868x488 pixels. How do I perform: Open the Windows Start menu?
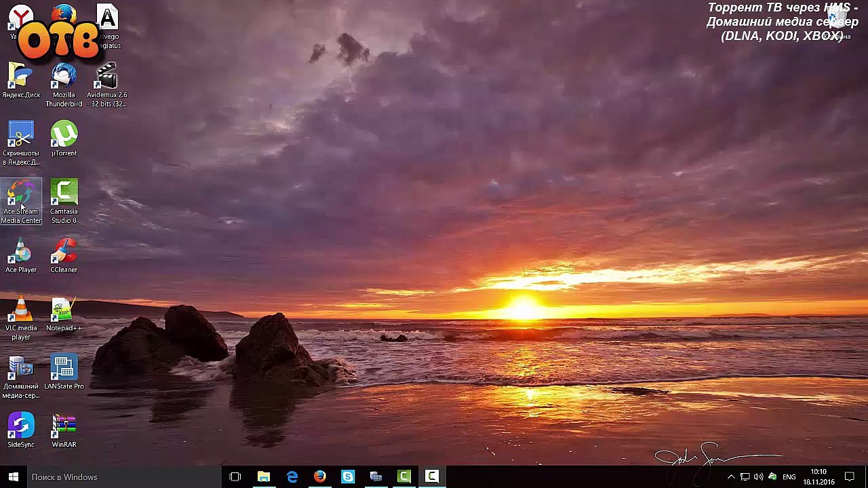coord(13,477)
